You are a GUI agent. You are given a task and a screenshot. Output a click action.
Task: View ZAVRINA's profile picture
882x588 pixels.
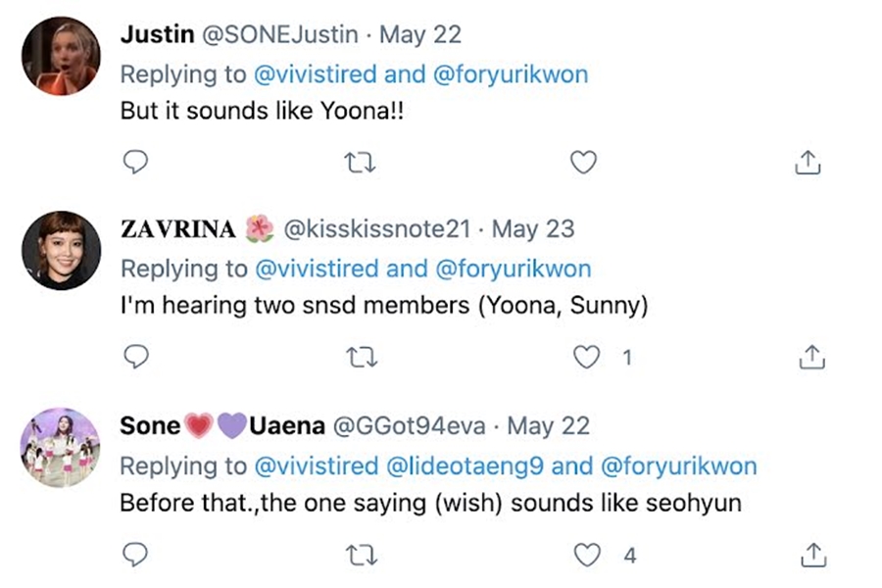point(61,250)
